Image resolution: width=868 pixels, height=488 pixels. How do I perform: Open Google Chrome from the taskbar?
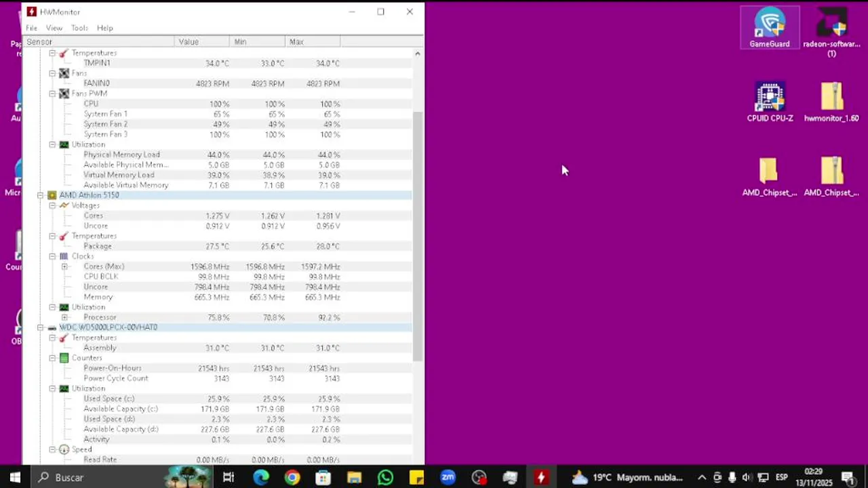(292, 477)
